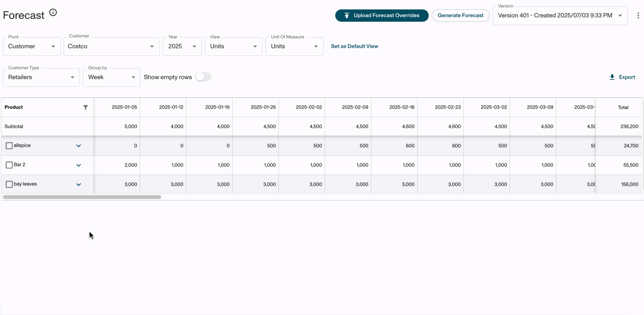
Task: Click the Subtotal row label
Action: pos(14,126)
